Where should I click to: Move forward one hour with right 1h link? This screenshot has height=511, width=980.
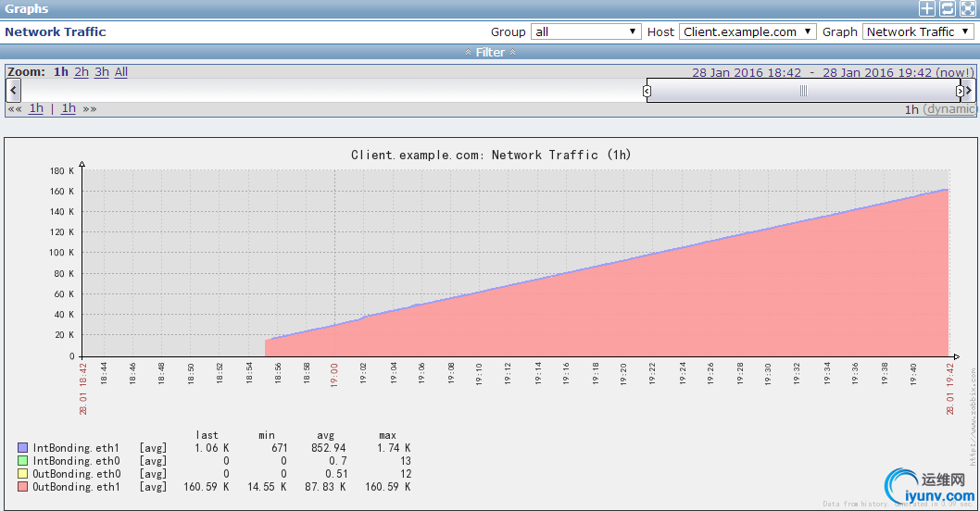click(69, 108)
